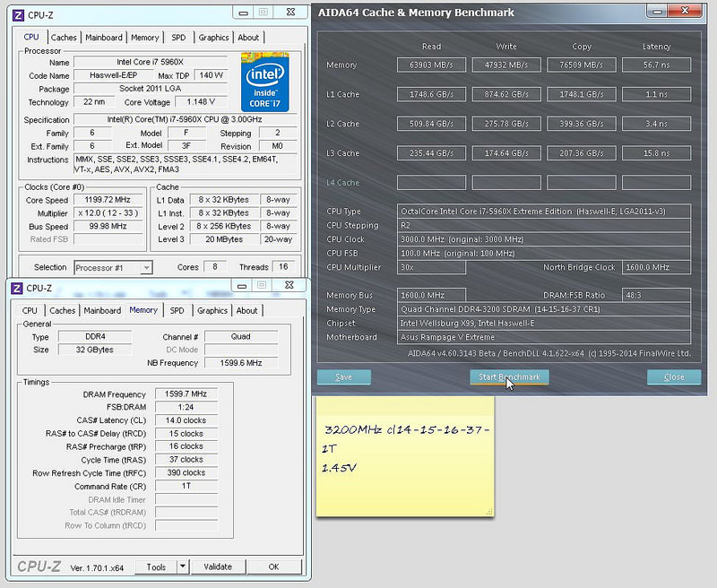Click the Cores count field showing 8

click(x=214, y=266)
